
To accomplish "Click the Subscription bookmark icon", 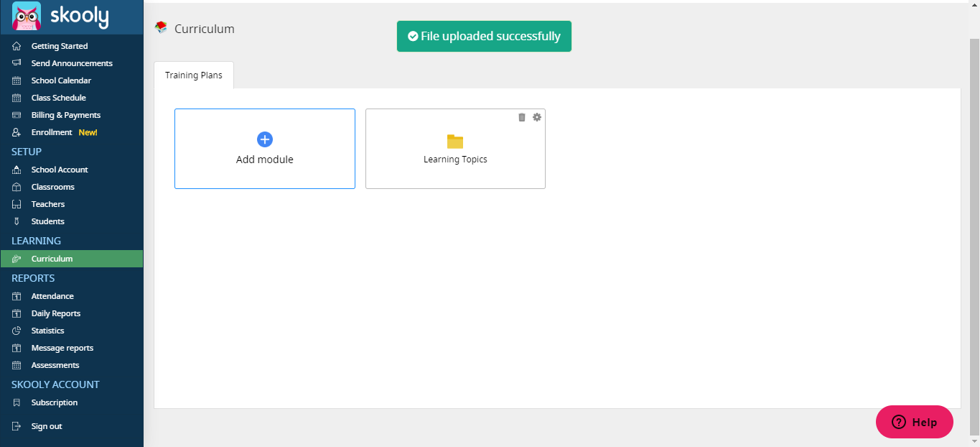I will pyautogui.click(x=17, y=402).
